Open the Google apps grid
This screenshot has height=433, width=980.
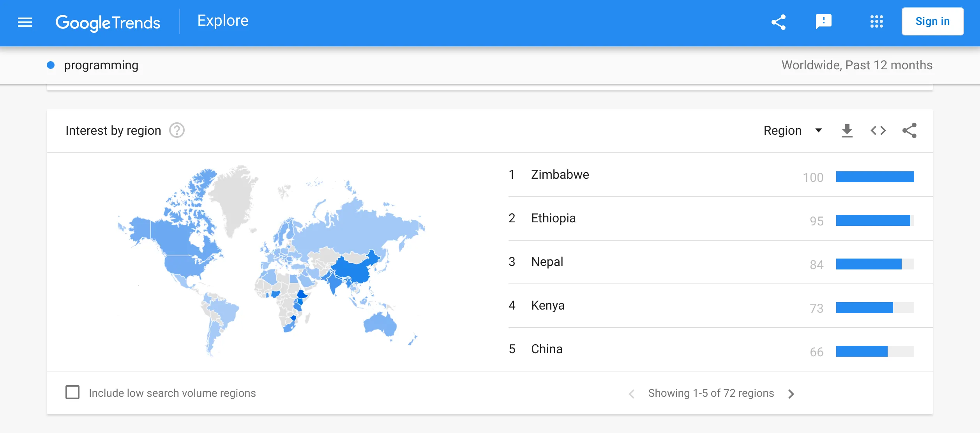(877, 22)
